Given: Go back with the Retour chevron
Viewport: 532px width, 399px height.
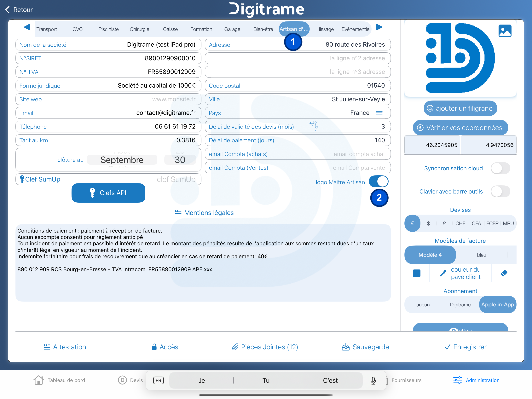Looking at the screenshot, I should point(8,10).
